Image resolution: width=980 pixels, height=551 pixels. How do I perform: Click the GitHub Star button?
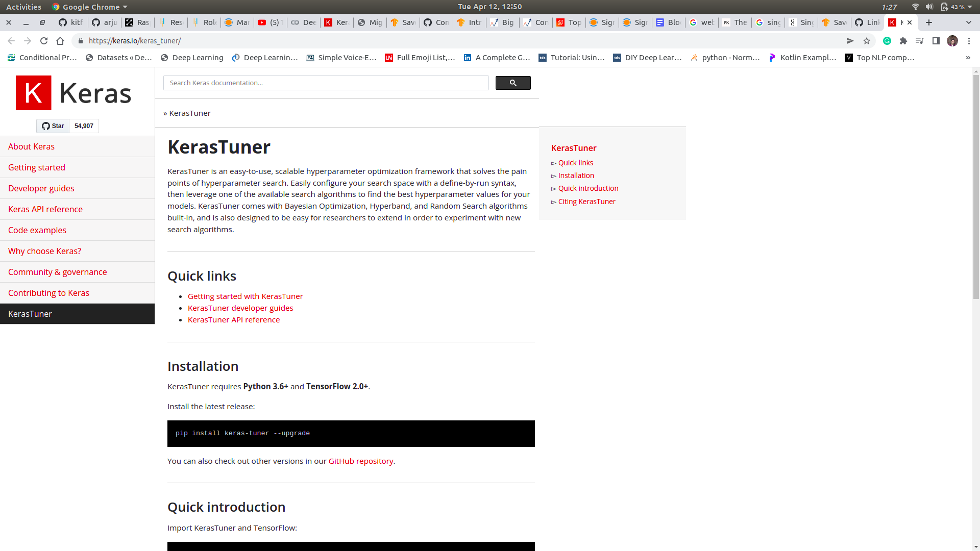pyautogui.click(x=53, y=126)
